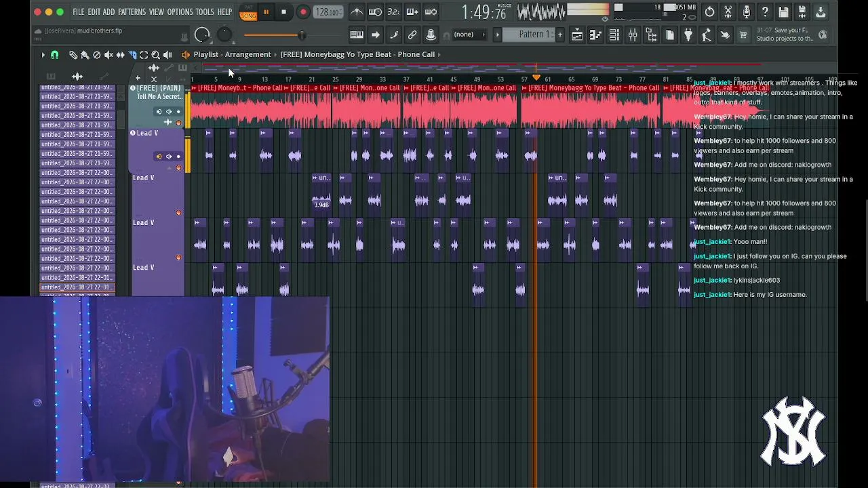Open the pattern options arrow
868x488 pixels.
coord(497,35)
